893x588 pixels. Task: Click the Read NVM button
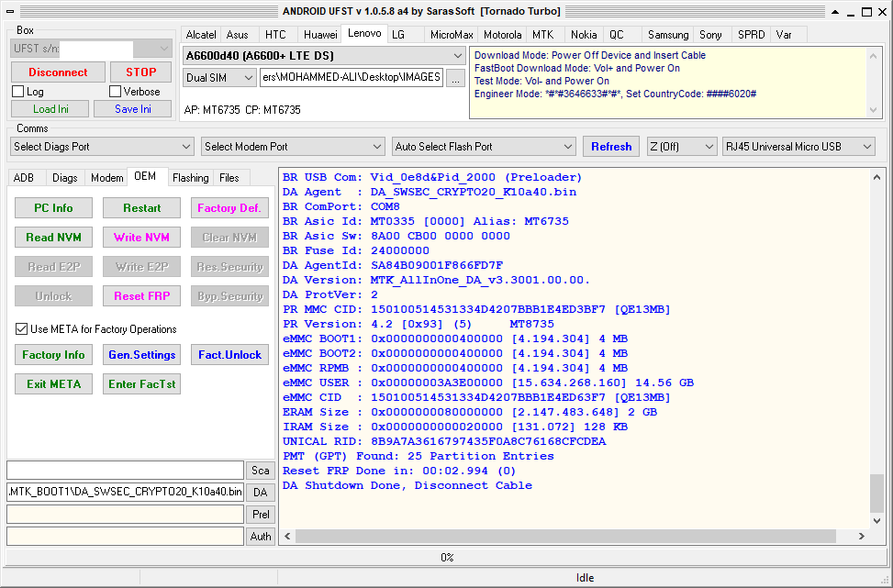point(53,238)
